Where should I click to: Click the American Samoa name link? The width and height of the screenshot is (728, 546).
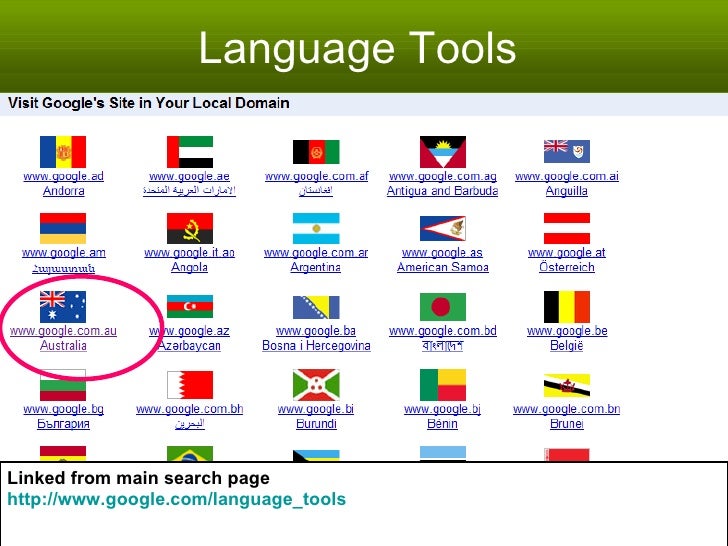coord(443,267)
